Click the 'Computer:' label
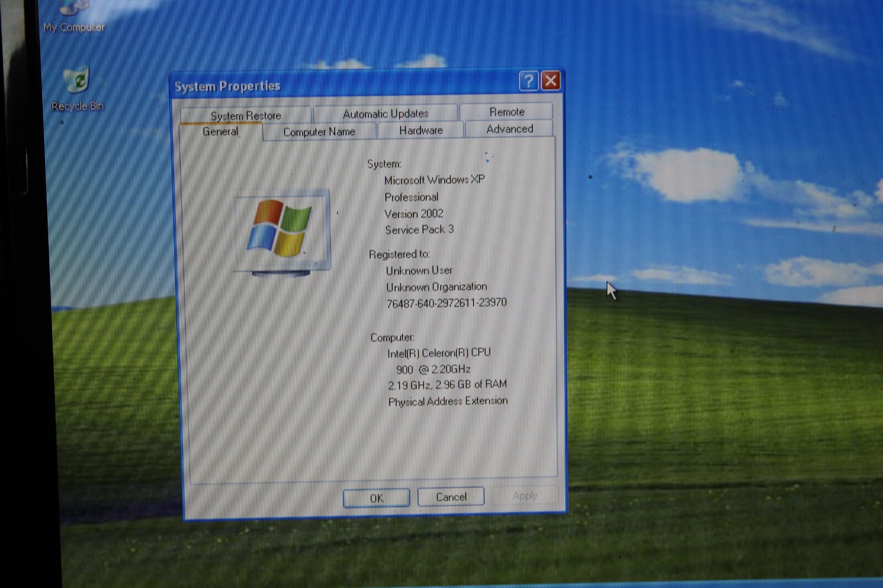 click(x=392, y=337)
